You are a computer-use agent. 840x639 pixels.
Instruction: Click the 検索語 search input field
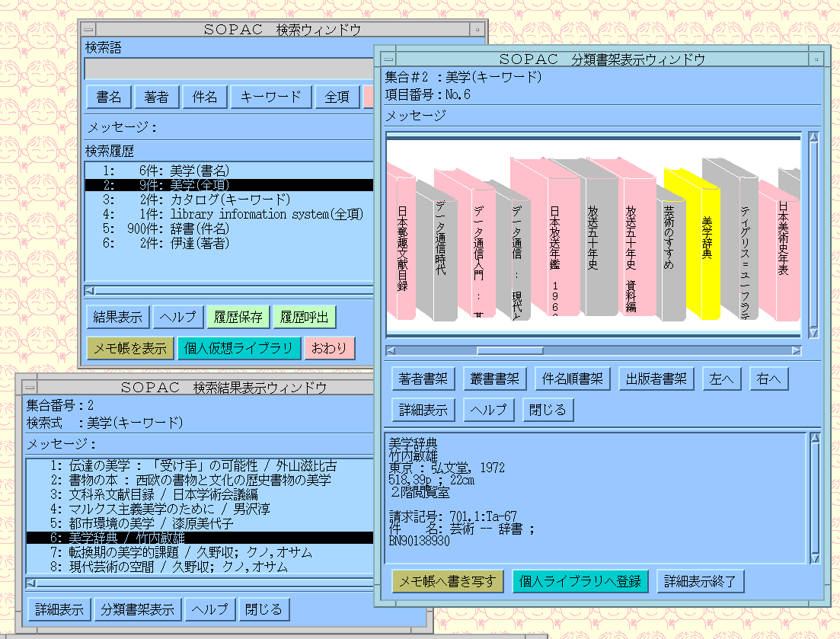(x=228, y=69)
